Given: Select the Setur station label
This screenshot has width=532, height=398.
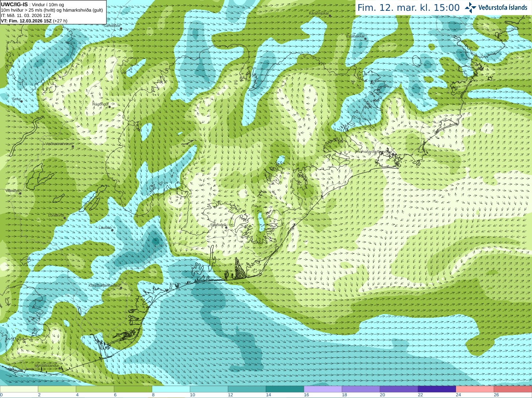Looking at the screenshot, I should tap(16, 99).
